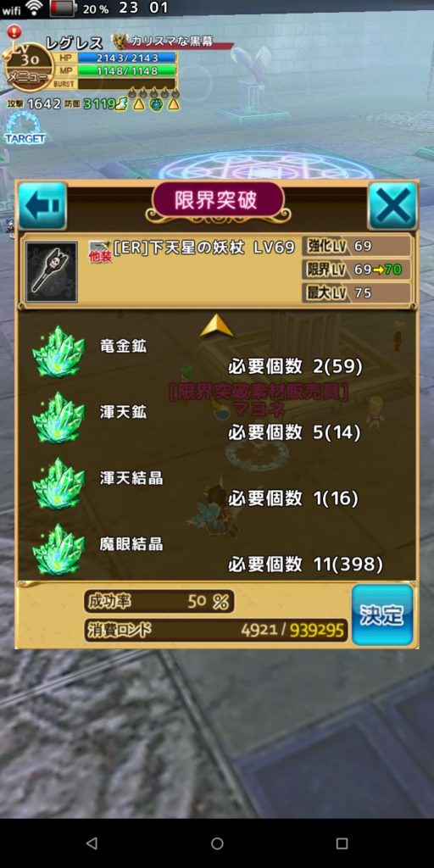Image resolution: width=434 pixels, height=868 pixels.
Task: Tap the TARGET lock-on icon
Action: (25, 128)
